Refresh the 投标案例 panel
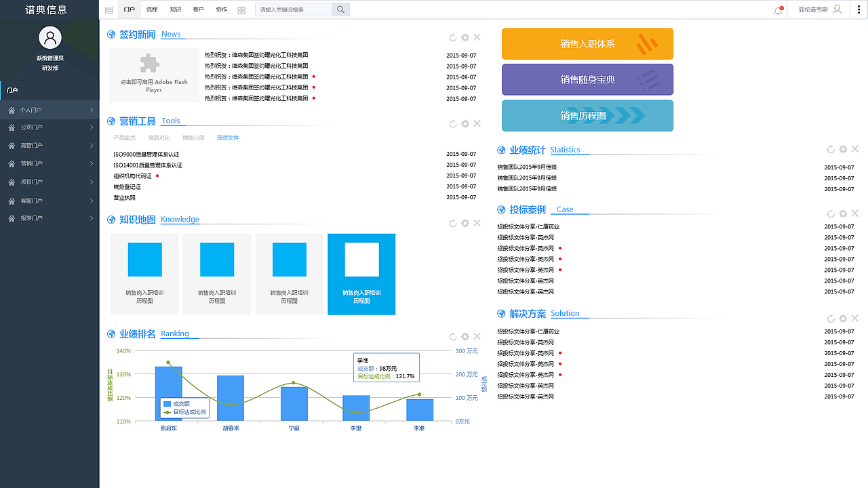Viewport: 868px width, 488px height. click(x=831, y=213)
